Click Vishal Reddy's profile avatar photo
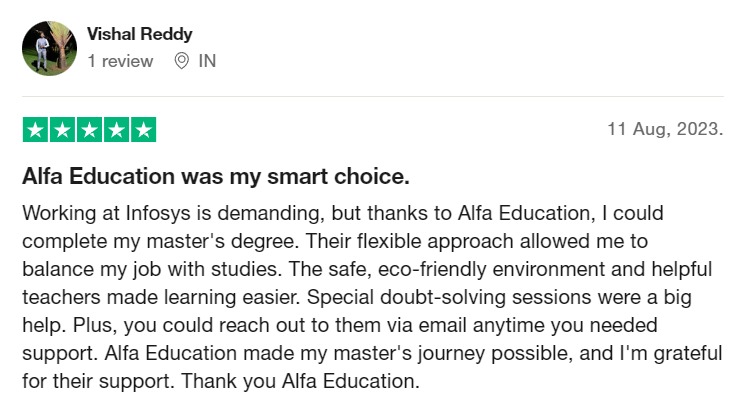Screen dimensions: 748x417 (49, 48)
